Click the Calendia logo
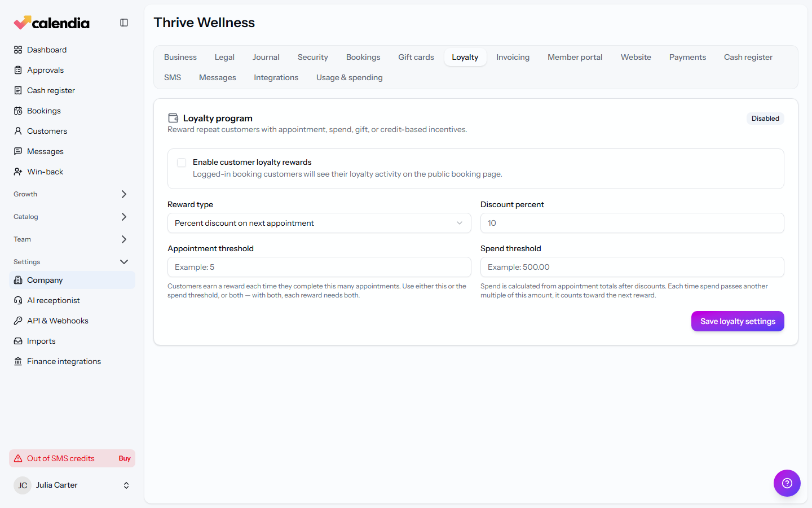 point(51,23)
